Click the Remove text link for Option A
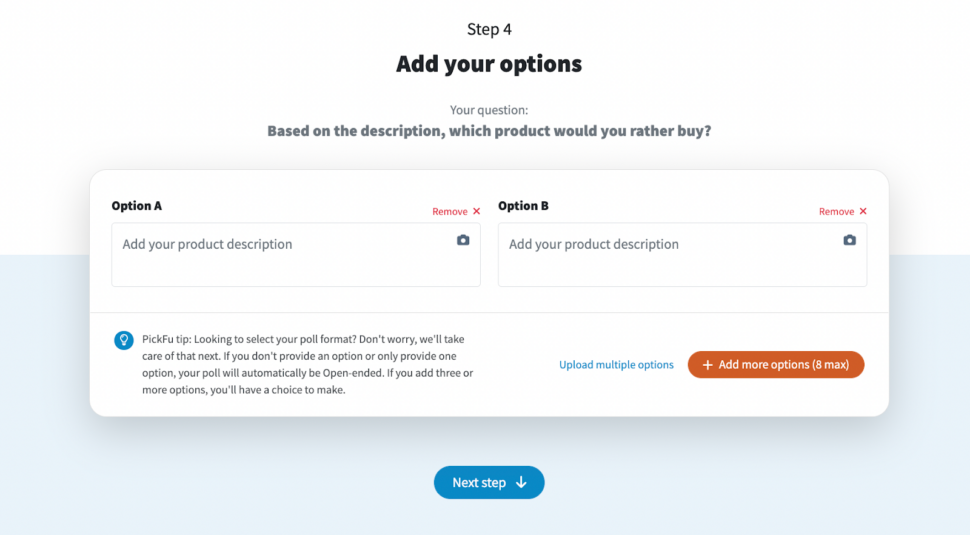This screenshot has width=970, height=535. pyautogui.click(x=449, y=212)
